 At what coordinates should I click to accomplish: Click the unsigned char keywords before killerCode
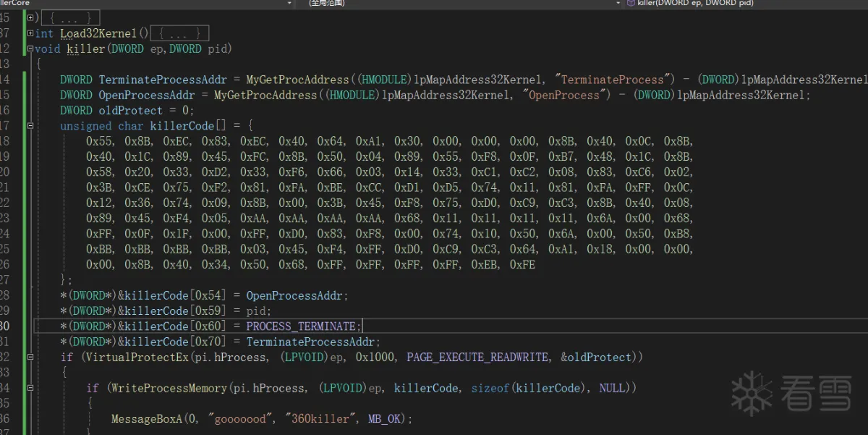pyautogui.click(x=102, y=126)
